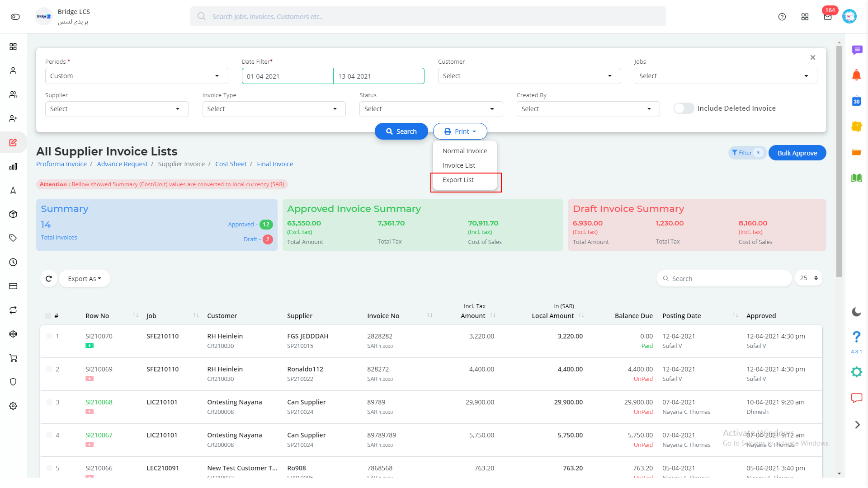This screenshot has width=868, height=488.
Task: Open the Invoice Type dropdown
Action: click(274, 109)
